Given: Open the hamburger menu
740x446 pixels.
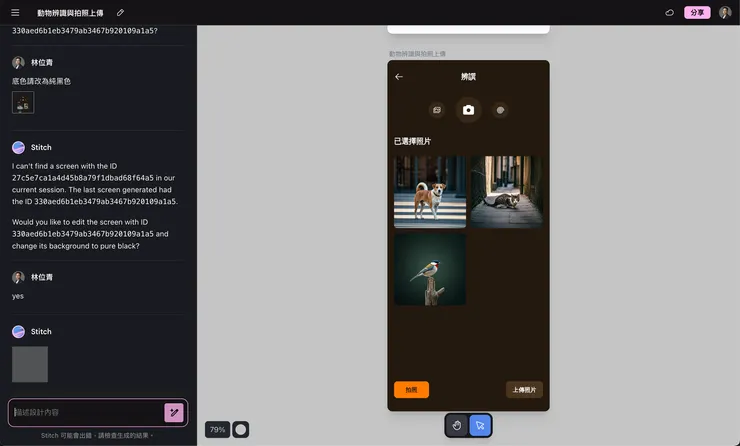Looking at the screenshot, I should [15, 13].
